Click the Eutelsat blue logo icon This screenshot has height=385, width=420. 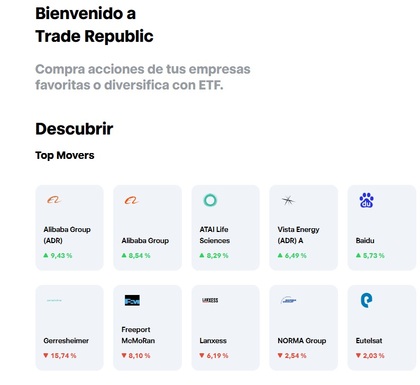pyautogui.click(x=366, y=300)
